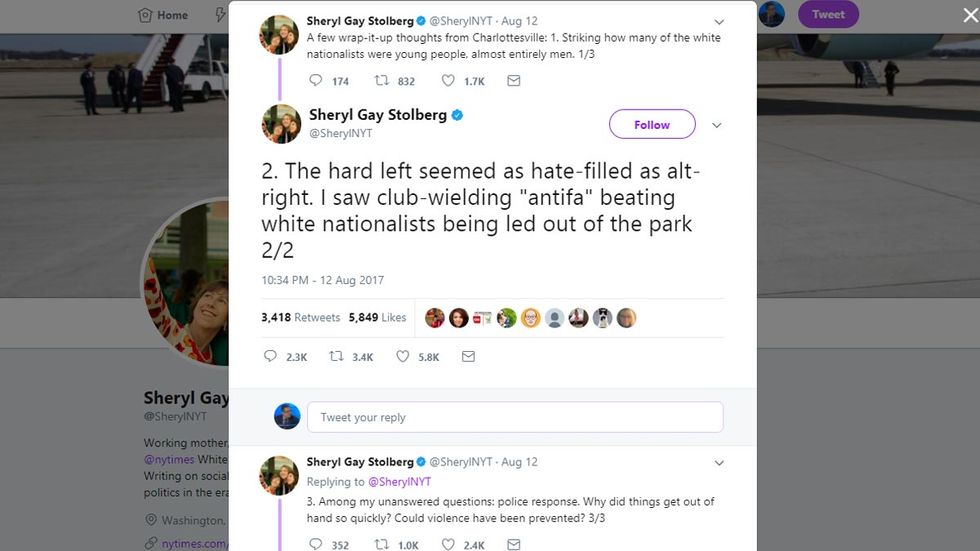Retweet the first tweet showing 832
Viewport: 980px width, 551px height.
[x=381, y=81]
